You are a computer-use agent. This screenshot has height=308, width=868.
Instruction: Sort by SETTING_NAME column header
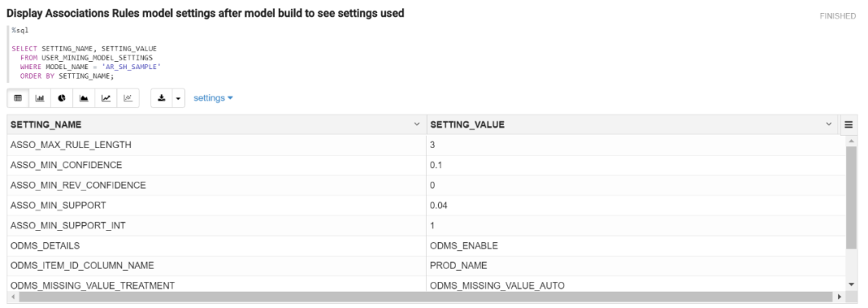click(46, 125)
